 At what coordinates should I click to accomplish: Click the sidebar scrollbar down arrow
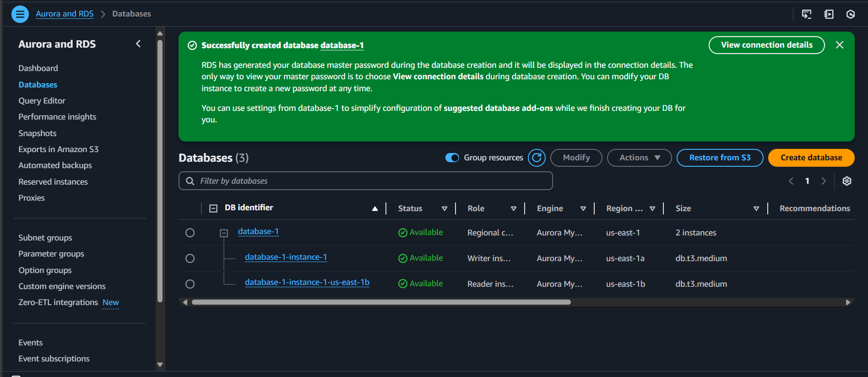(160, 365)
